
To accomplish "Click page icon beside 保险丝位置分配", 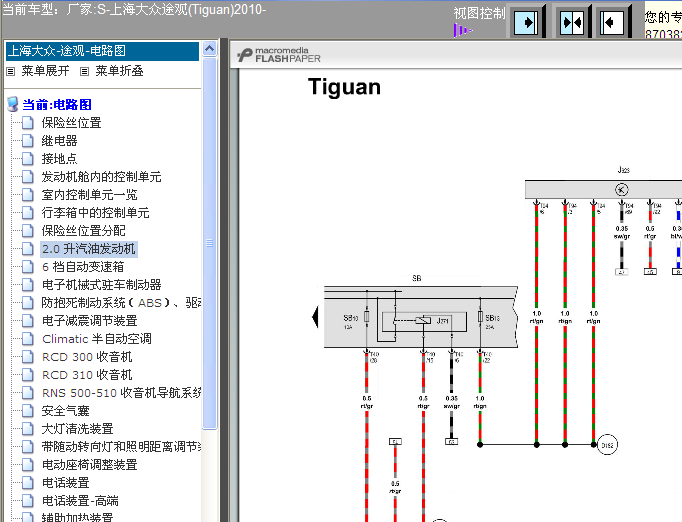I will point(27,231).
